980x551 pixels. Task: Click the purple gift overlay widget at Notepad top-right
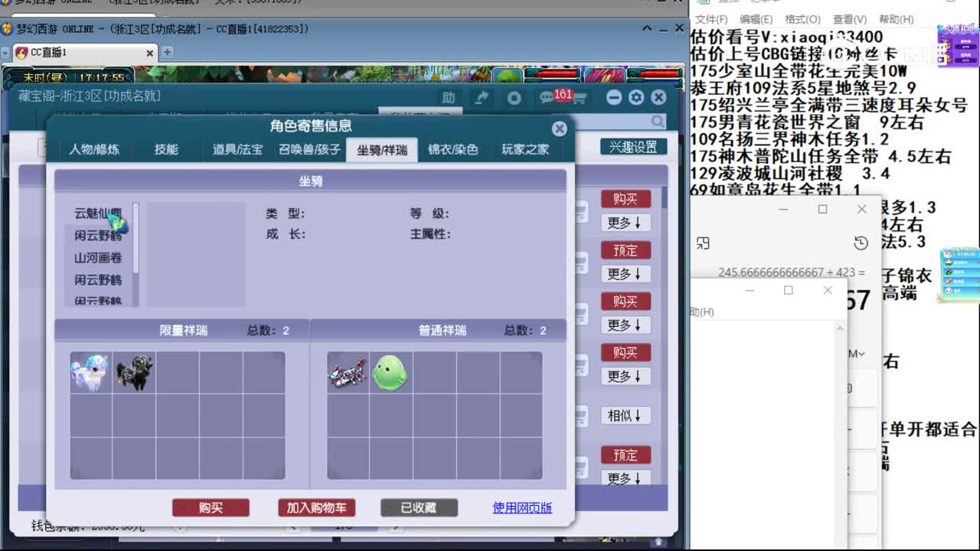click(x=958, y=46)
